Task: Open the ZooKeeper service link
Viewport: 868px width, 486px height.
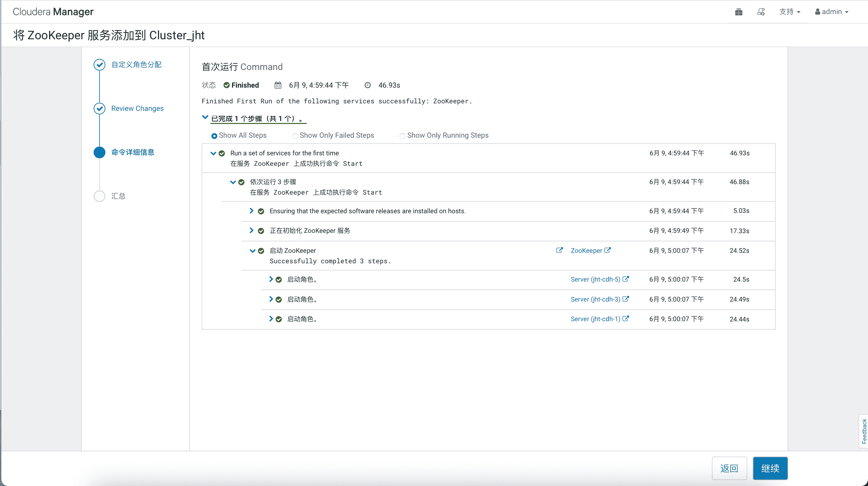Action: pos(586,251)
